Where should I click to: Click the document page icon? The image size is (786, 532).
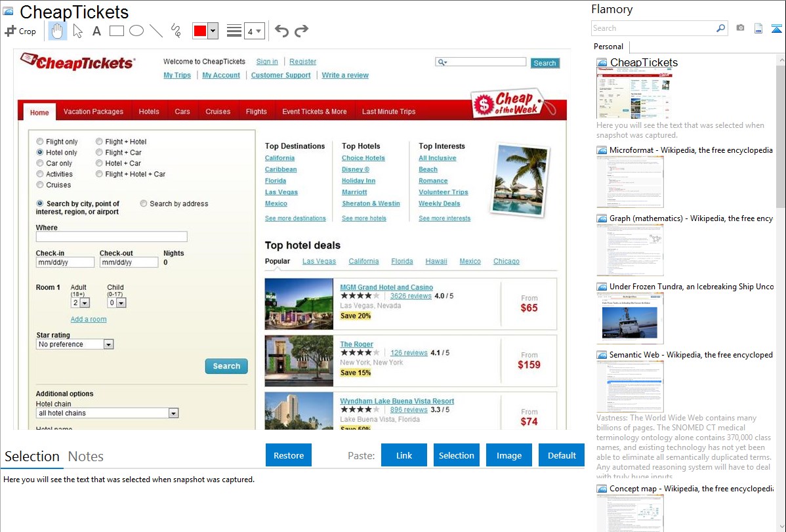point(758,28)
